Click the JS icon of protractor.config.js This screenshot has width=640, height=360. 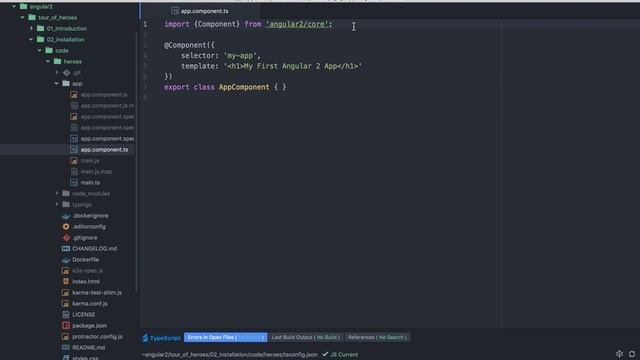pos(66,337)
